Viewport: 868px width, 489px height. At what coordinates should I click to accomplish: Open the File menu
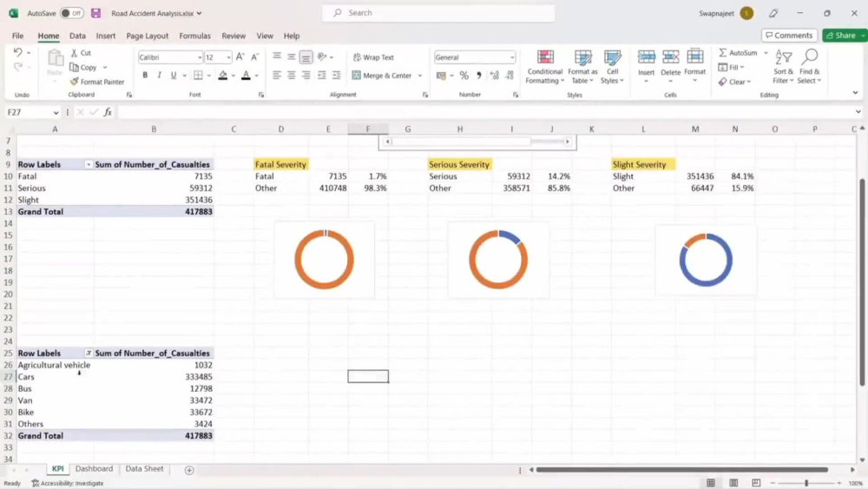coord(17,36)
